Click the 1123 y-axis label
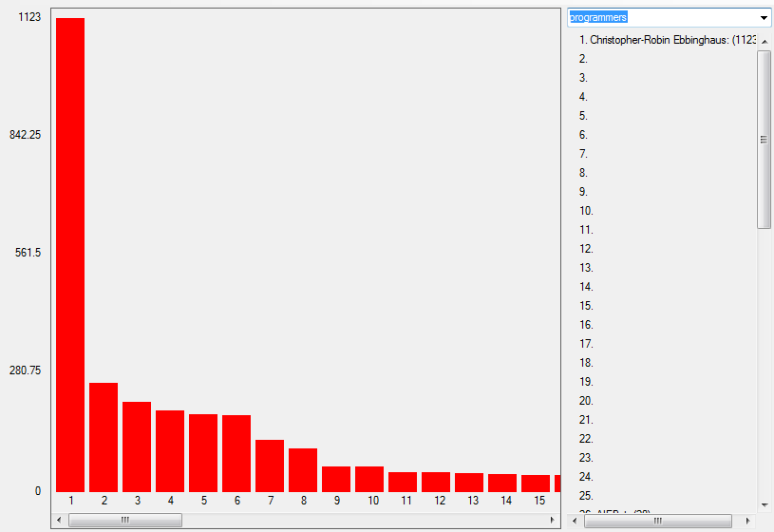Image resolution: width=774 pixels, height=532 pixels. (x=29, y=17)
